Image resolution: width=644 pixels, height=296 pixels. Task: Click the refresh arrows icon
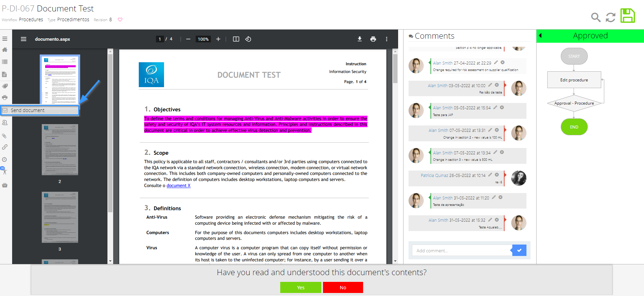click(611, 17)
